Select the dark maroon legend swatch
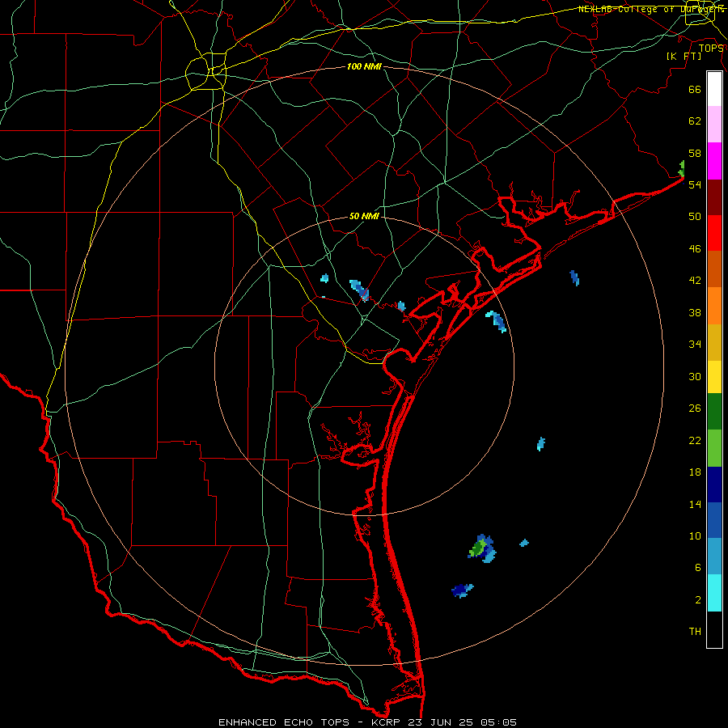The image size is (728, 728). [x=714, y=198]
